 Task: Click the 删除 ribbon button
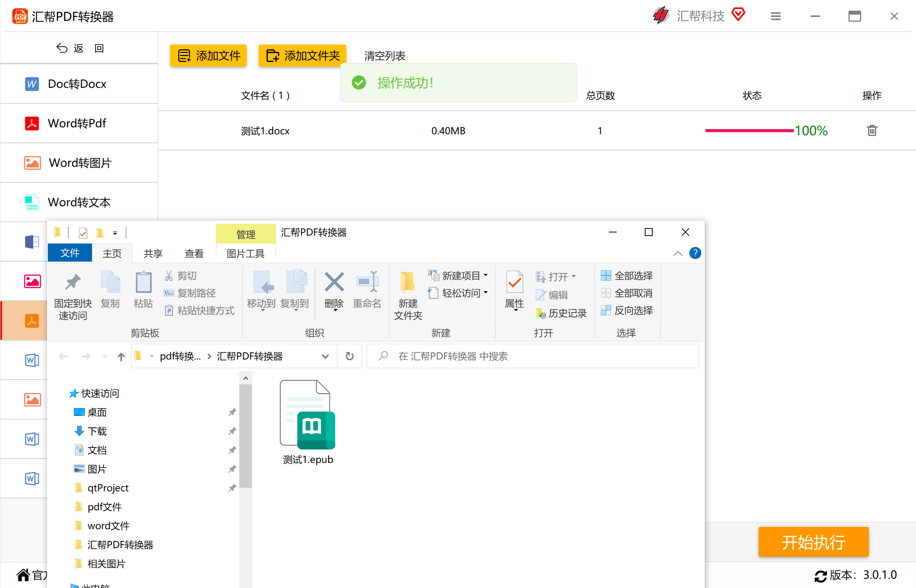pos(334,291)
